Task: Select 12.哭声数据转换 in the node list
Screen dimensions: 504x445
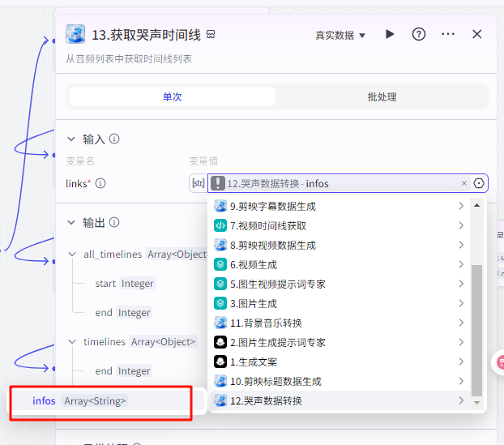Action: pos(266,400)
